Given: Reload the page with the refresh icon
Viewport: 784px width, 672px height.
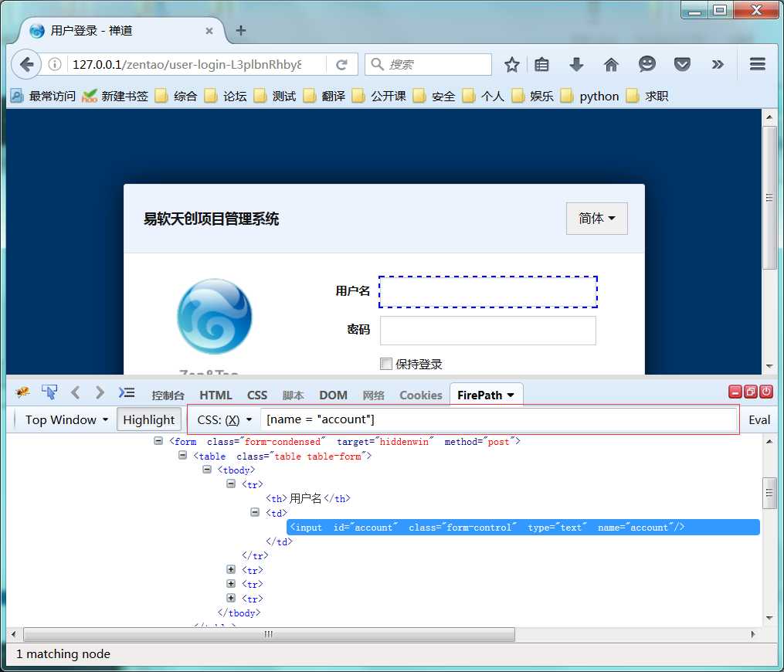Looking at the screenshot, I should [341, 65].
